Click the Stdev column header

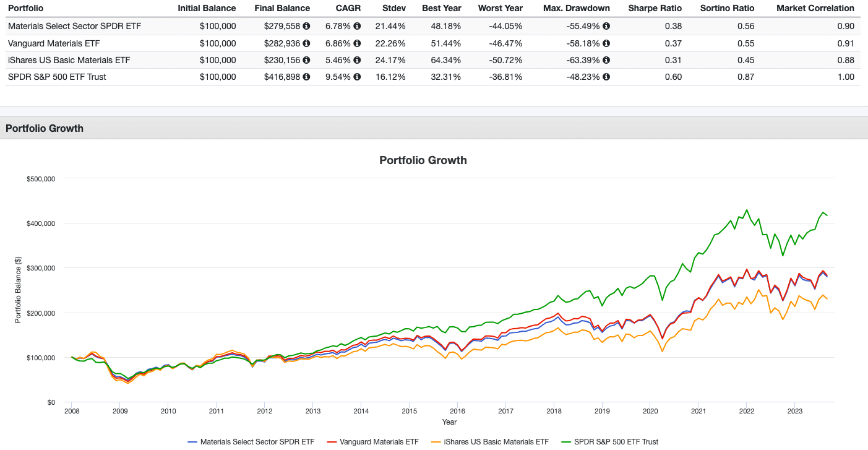coord(393,9)
